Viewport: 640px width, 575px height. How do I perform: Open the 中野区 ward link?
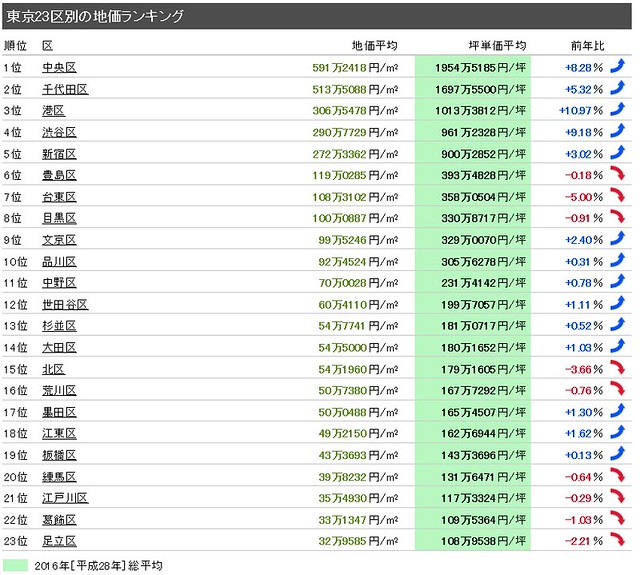(60, 283)
